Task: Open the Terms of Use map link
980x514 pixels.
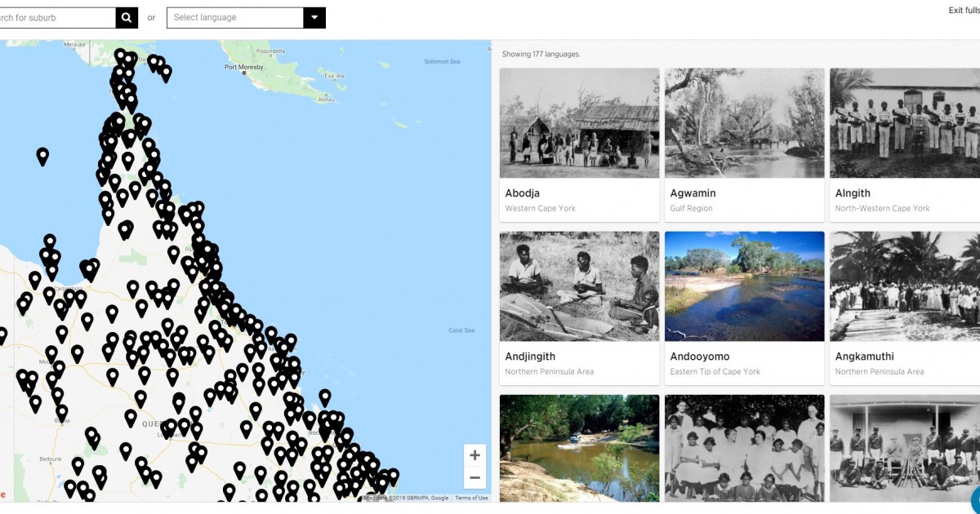Action: click(471, 498)
